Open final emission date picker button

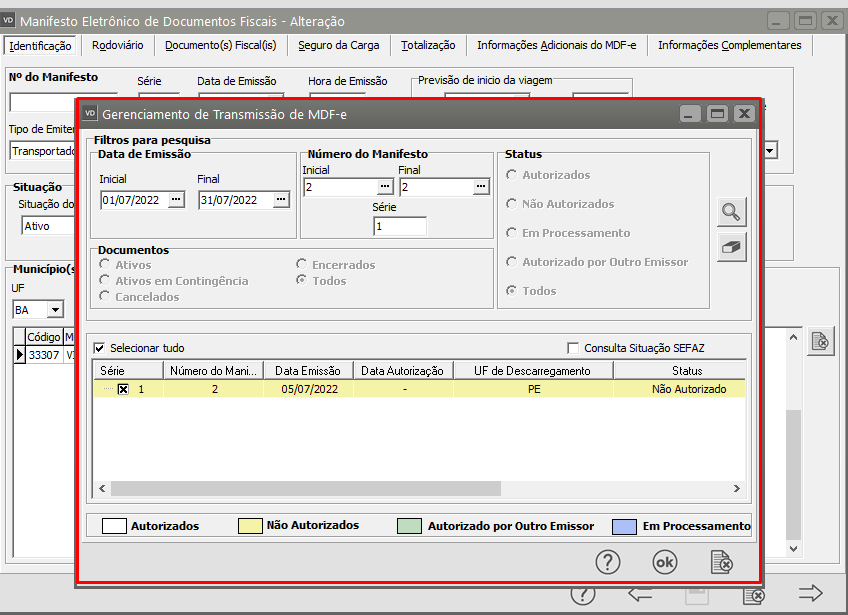[x=281, y=200]
